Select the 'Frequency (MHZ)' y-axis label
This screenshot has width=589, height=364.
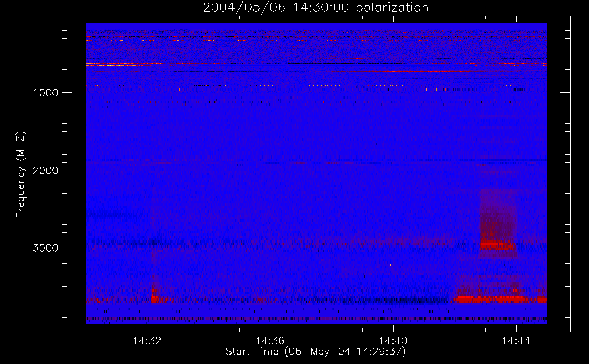point(21,175)
